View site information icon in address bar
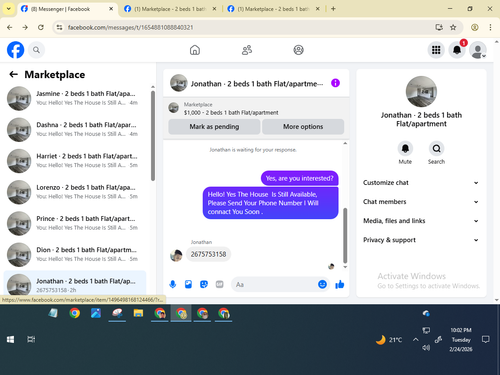500x375 pixels. tap(59, 27)
